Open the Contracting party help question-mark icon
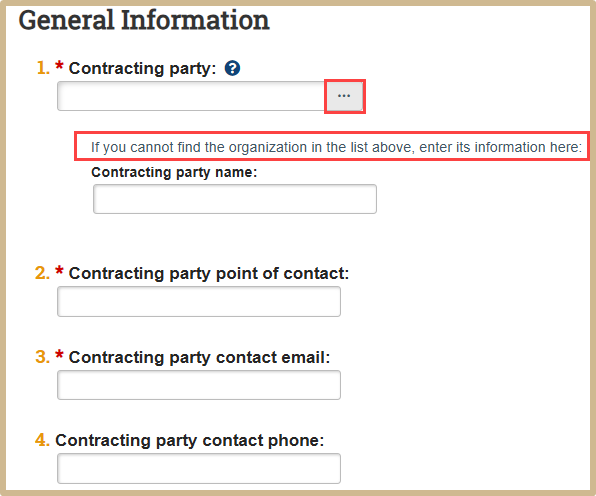 (232, 68)
